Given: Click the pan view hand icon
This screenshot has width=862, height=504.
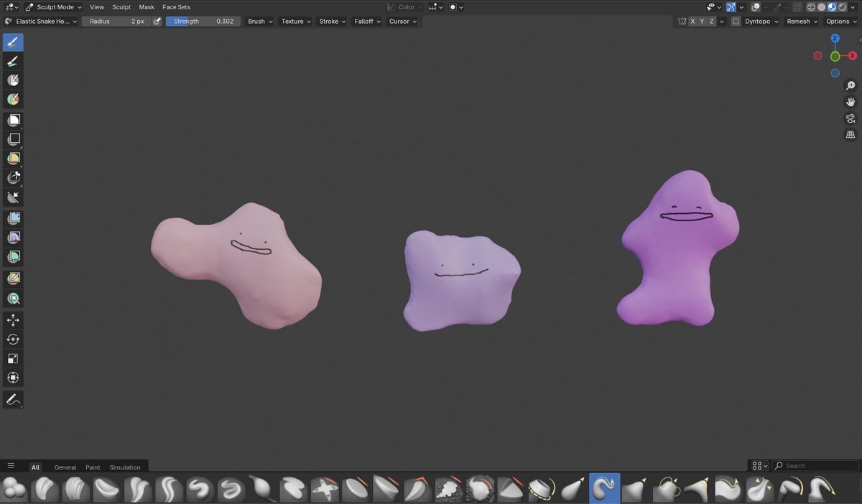Looking at the screenshot, I should pos(851,103).
